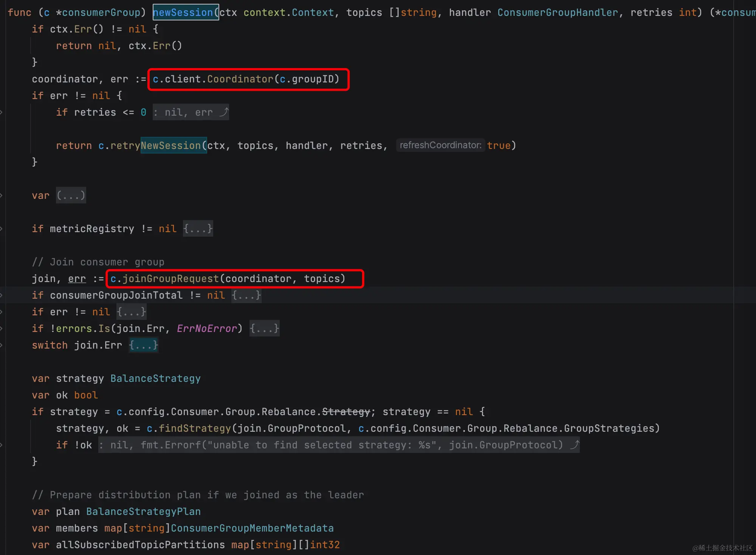The height and width of the screenshot is (555, 756).
Task: Click return arrow icon after 'nil, err'
Action: click(x=224, y=112)
